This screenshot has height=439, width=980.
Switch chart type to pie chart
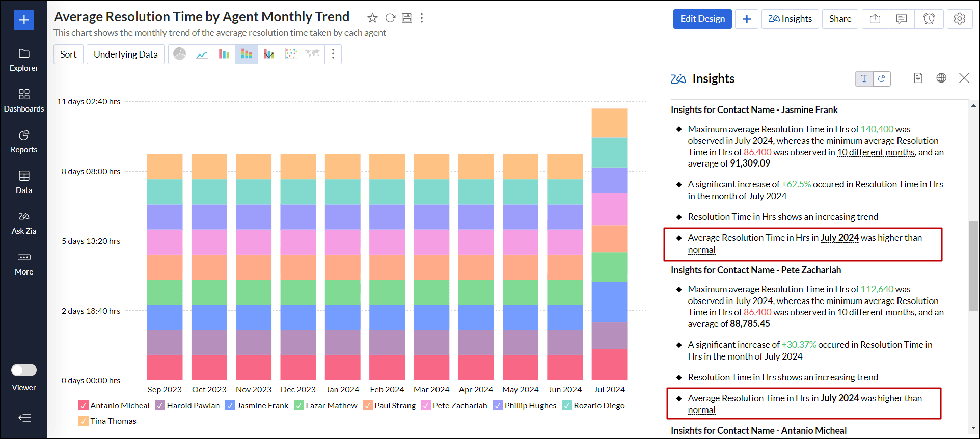click(x=179, y=54)
